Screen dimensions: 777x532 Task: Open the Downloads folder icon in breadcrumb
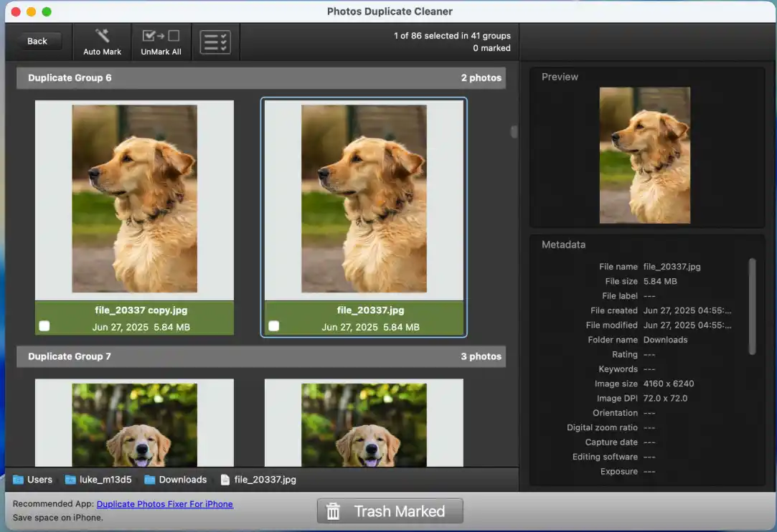(149, 479)
